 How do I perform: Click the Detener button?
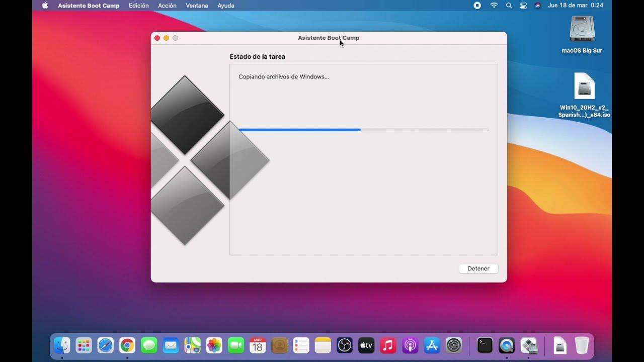(x=478, y=268)
